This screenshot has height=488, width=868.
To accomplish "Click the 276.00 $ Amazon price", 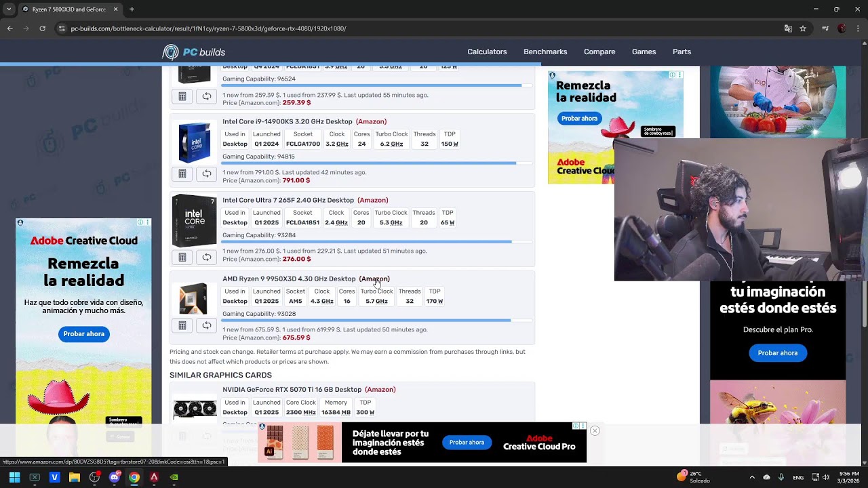I will (x=296, y=260).
